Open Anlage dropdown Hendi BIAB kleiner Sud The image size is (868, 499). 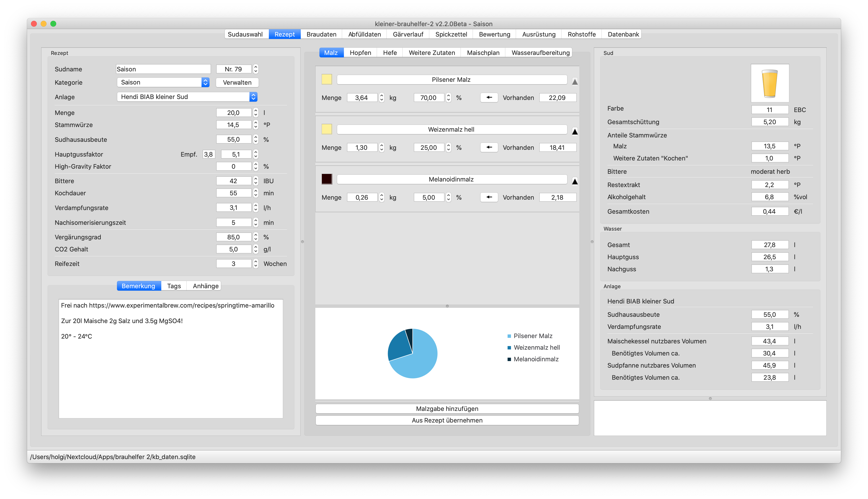coord(187,97)
